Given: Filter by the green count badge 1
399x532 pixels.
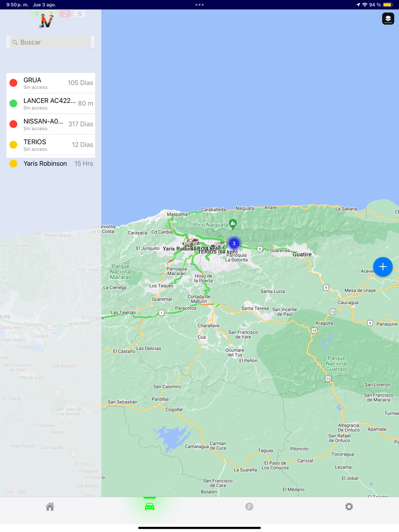Looking at the screenshot, I should (36, 14).
